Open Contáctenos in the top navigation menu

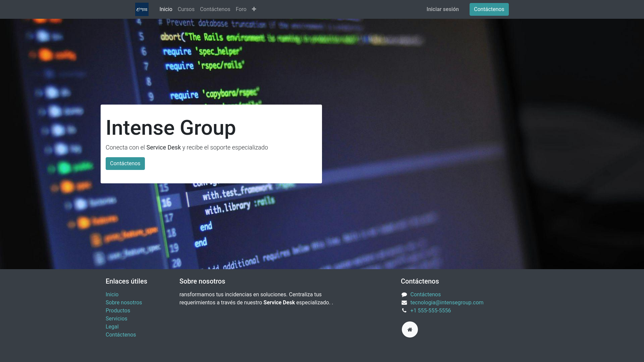pos(215,9)
